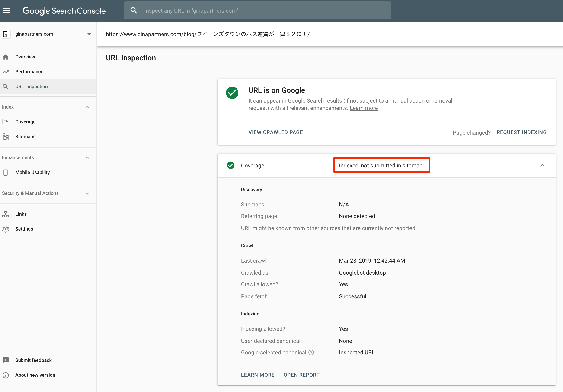Click the inspected URL text at top

tap(208, 34)
